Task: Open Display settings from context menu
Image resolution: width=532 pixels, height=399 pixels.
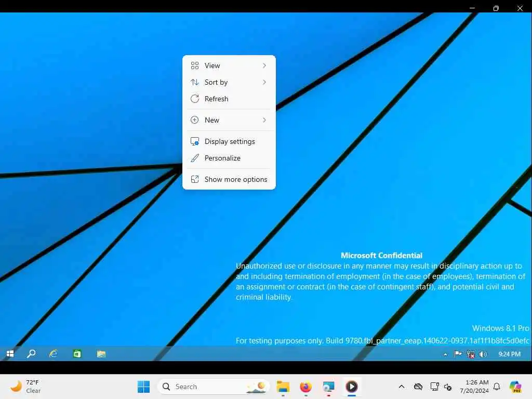Action: coord(229,141)
